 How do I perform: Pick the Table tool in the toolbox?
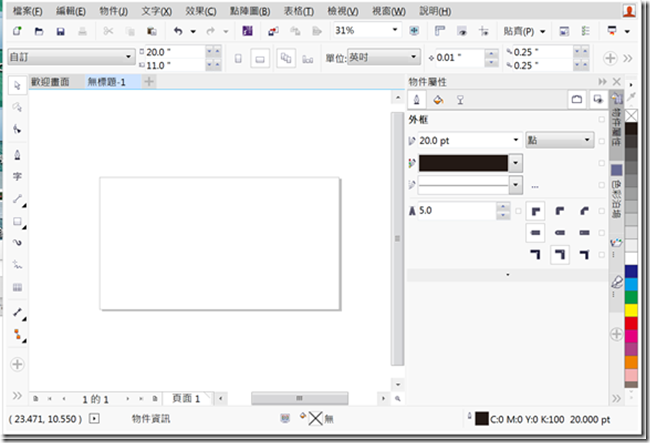pos(17,287)
